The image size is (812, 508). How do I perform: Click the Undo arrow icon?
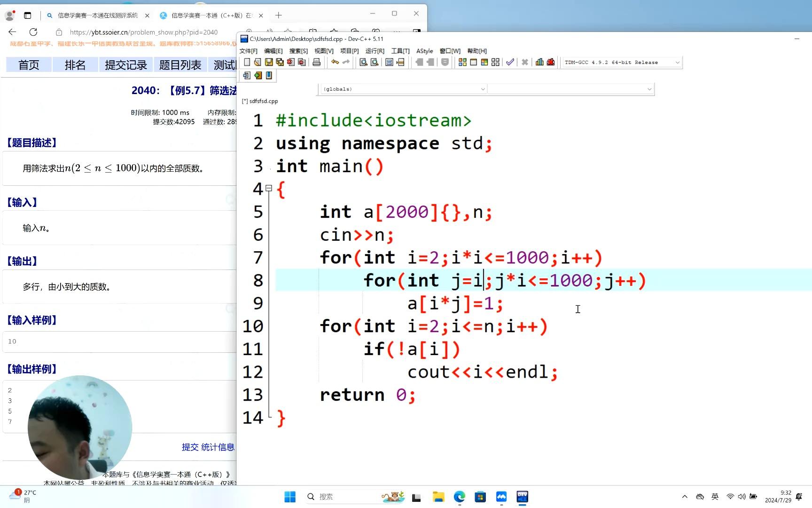tap(335, 62)
